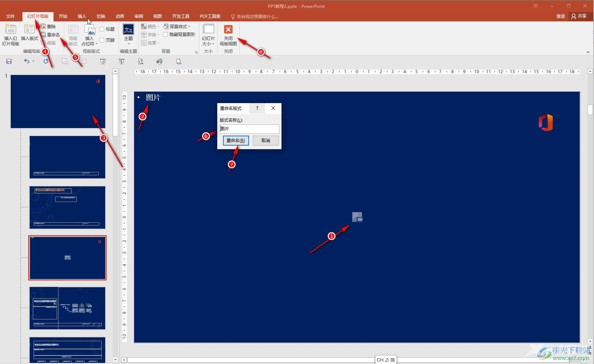Click the presenter slideshow icon in quick toolbar
Image resolution: width=594 pixels, height=364 pixels.
click(122, 61)
